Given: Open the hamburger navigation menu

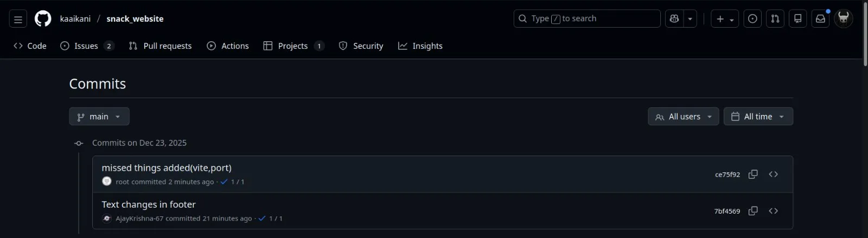Looking at the screenshot, I should coord(18,19).
